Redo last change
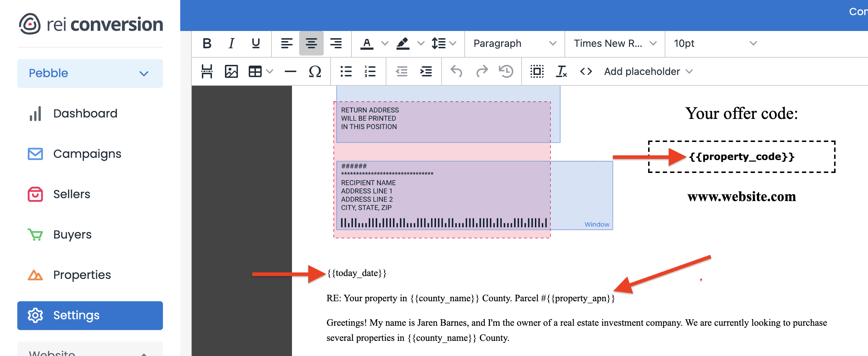Image resolution: width=868 pixels, height=356 pixels. (482, 71)
